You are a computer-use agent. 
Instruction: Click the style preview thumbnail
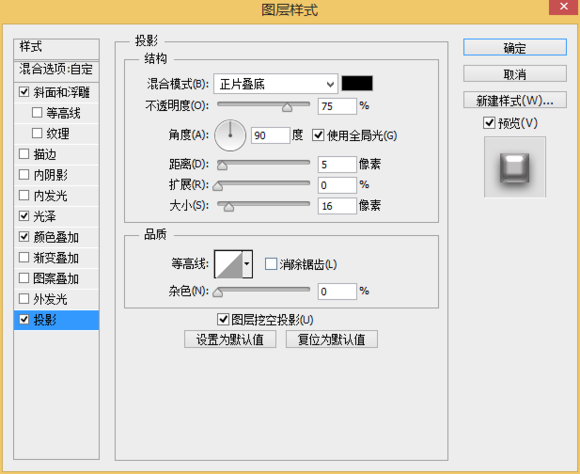pos(515,167)
